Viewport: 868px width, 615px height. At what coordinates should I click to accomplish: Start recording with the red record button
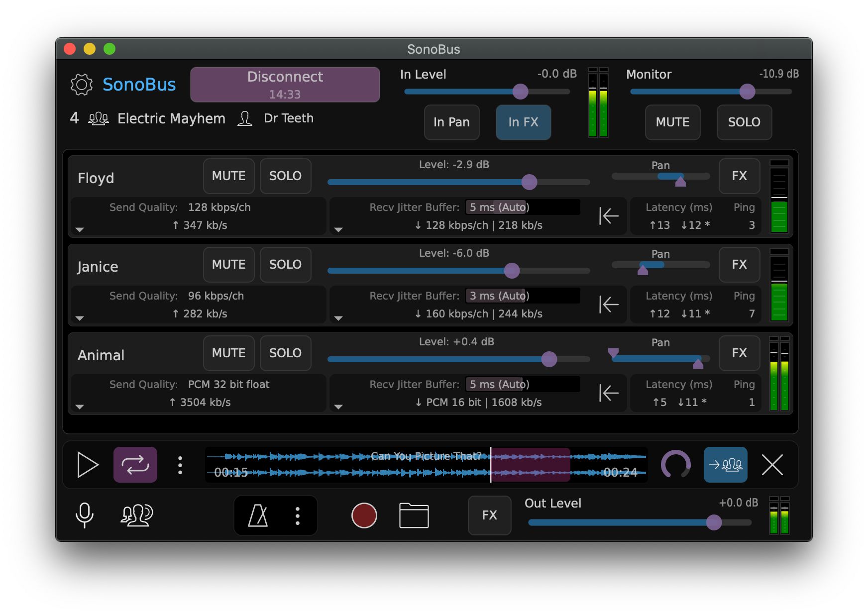pyautogui.click(x=364, y=515)
